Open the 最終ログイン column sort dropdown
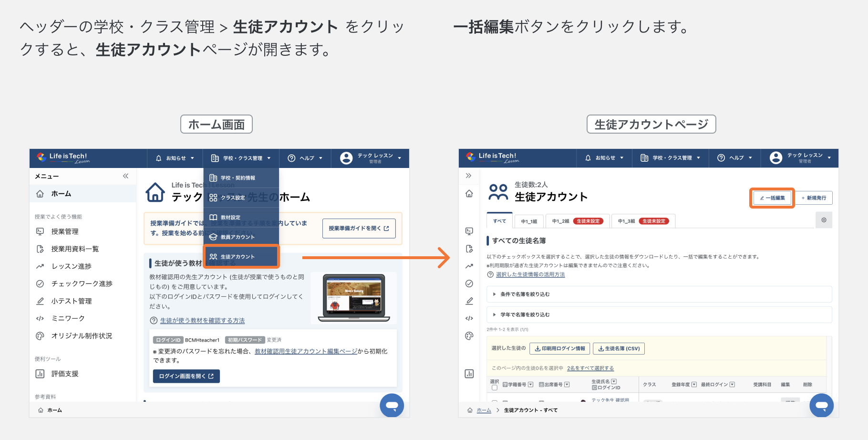 [732, 385]
